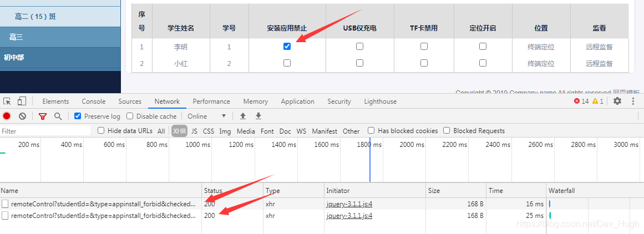The height and width of the screenshot is (234, 644).
Task: Check USB仅充电 for 李明
Action: click(x=360, y=47)
